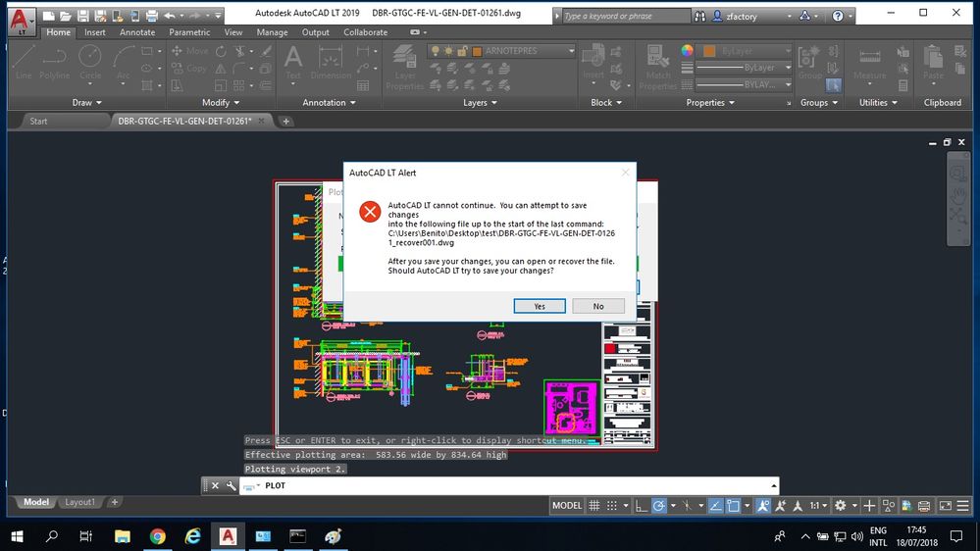Click the Save As icon
980x551 pixels.
pos(100,16)
